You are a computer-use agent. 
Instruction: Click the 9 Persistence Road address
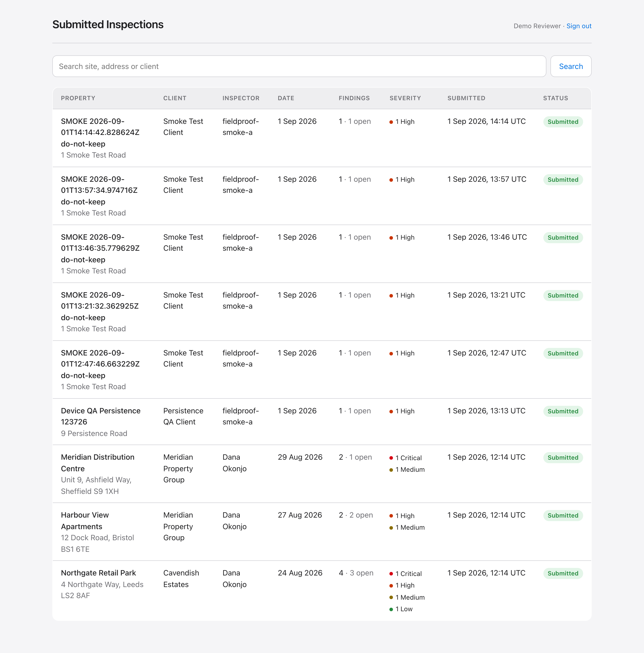coord(94,433)
